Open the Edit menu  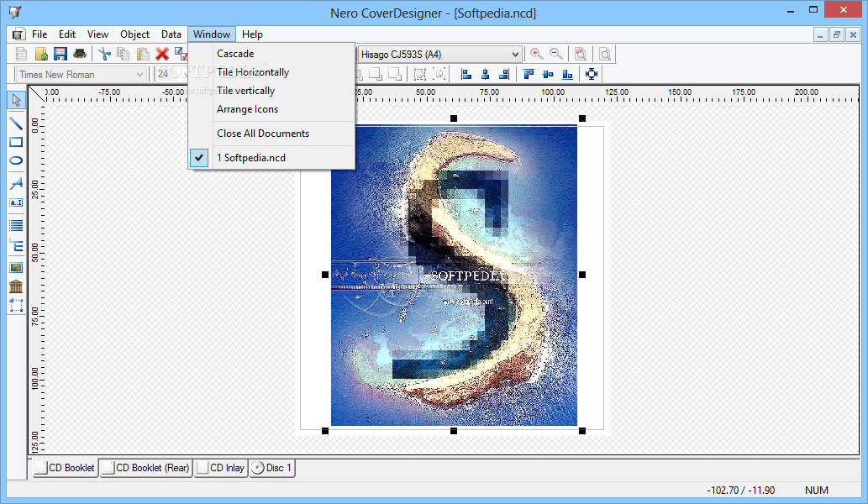pos(67,34)
